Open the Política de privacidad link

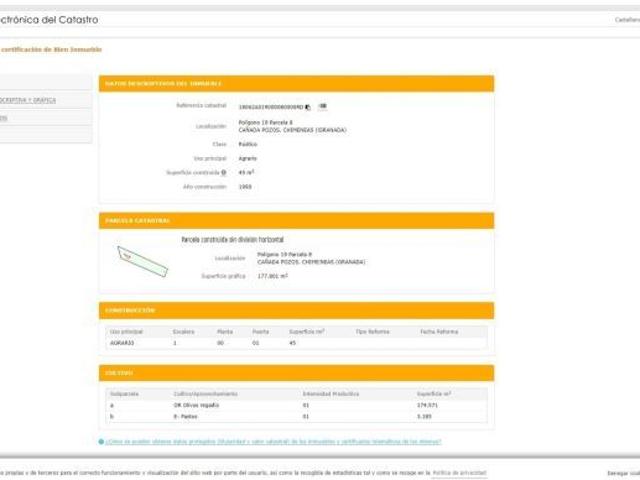pos(459,472)
